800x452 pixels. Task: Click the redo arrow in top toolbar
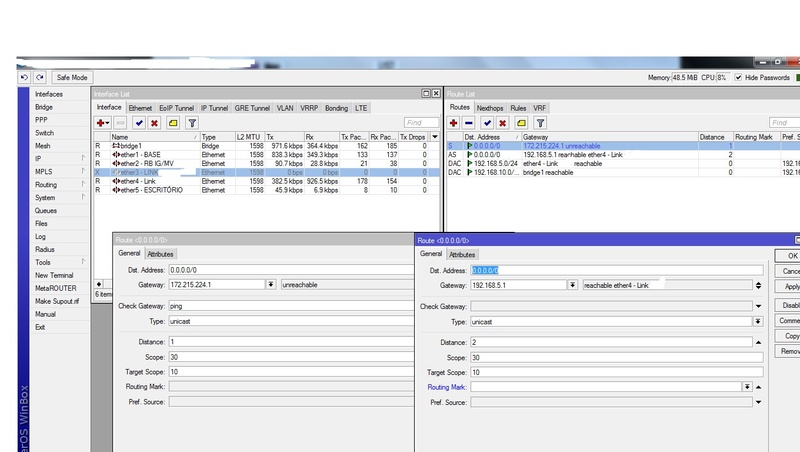pos(40,77)
